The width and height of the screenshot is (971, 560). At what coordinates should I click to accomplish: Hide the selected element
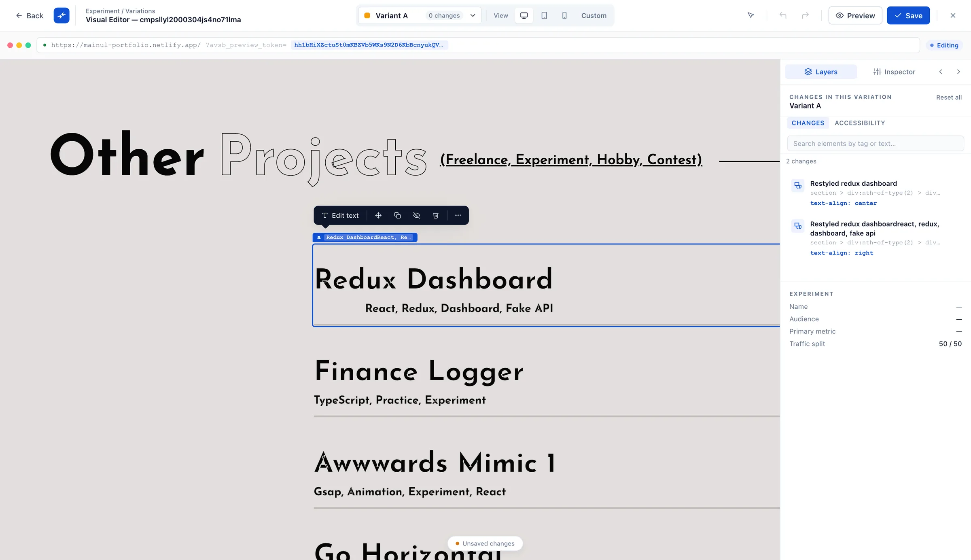tap(416, 215)
